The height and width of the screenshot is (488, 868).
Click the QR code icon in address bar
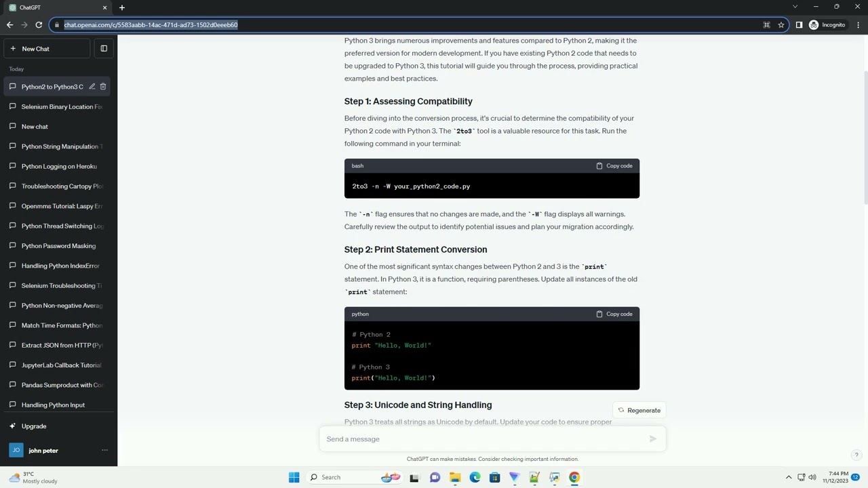pyautogui.click(x=767, y=25)
